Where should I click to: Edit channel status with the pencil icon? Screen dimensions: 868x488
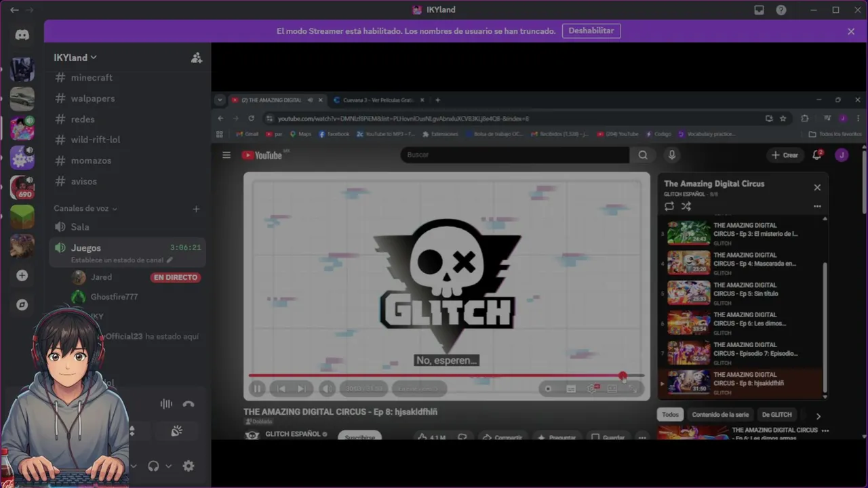(170, 260)
